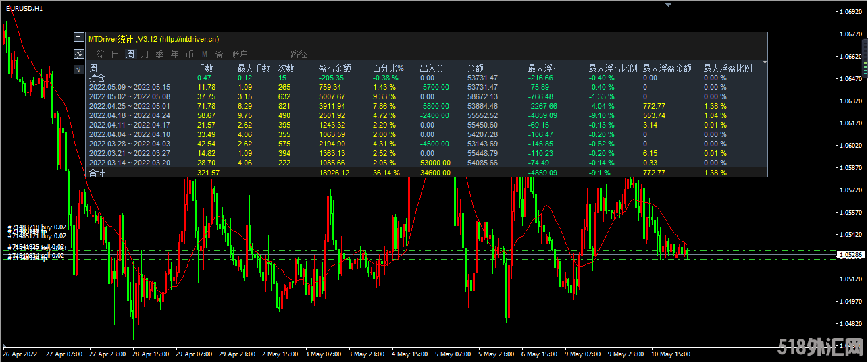This screenshot has width=868, height=363.
Task: Open the 账户 account tab
Action: (x=239, y=54)
